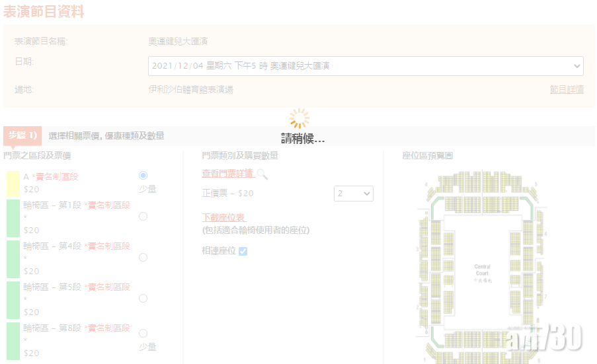
Task: Open the 日期 performance date dropdown
Action: [365, 66]
